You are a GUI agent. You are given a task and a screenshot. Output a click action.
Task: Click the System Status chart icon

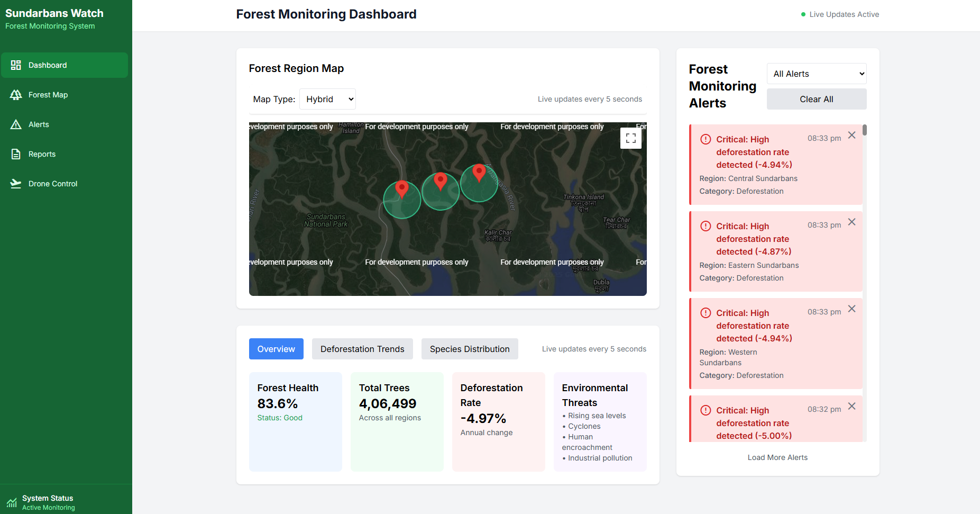pos(12,502)
